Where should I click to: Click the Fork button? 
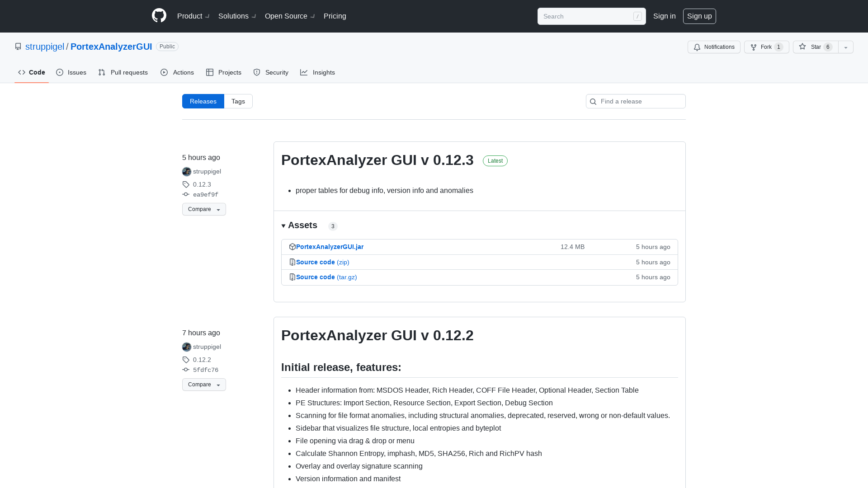click(767, 47)
